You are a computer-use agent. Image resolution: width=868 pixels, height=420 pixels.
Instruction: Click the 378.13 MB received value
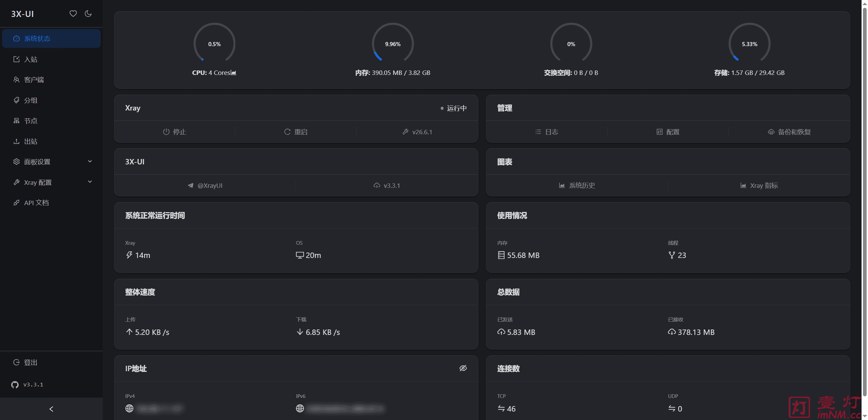(696, 332)
